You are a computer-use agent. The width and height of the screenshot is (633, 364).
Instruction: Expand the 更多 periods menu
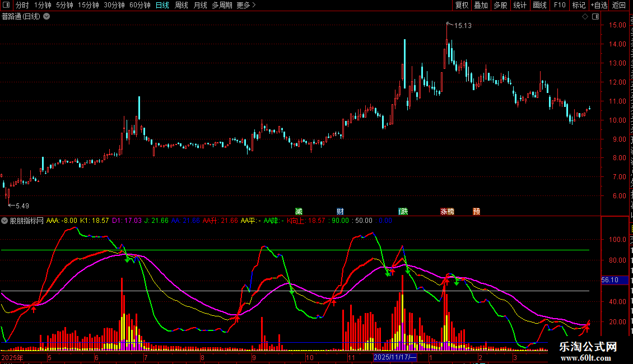pos(246,5)
